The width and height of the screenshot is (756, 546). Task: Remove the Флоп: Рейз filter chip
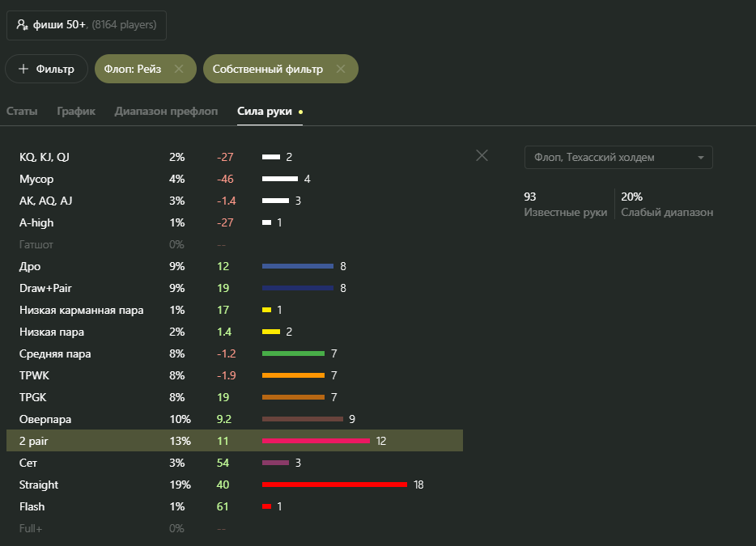pos(179,70)
